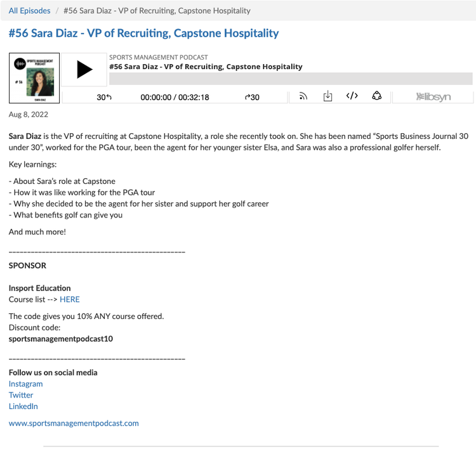Viewport: 476px width, 454px height.
Task: Click the SPONSOR heading
Action: tap(27, 266)
